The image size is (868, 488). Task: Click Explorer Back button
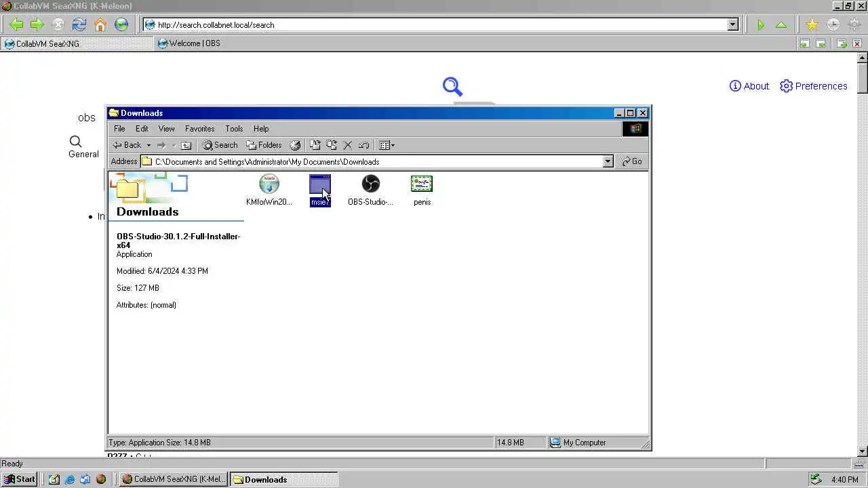127,145
